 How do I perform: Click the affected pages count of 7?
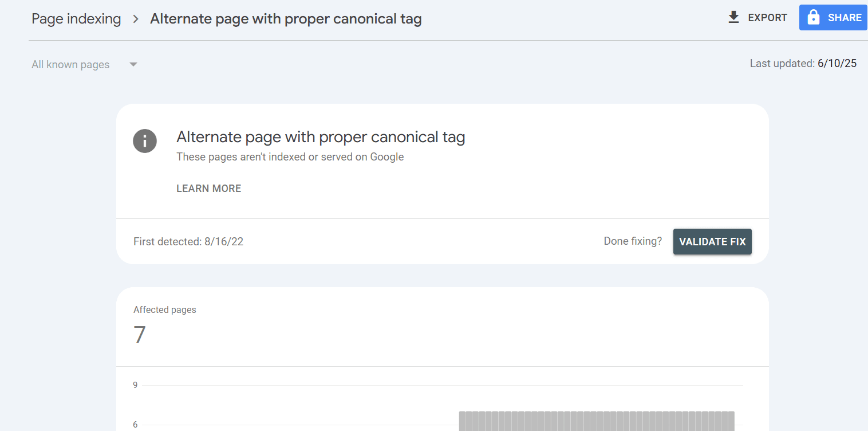[x=139, y=335]
